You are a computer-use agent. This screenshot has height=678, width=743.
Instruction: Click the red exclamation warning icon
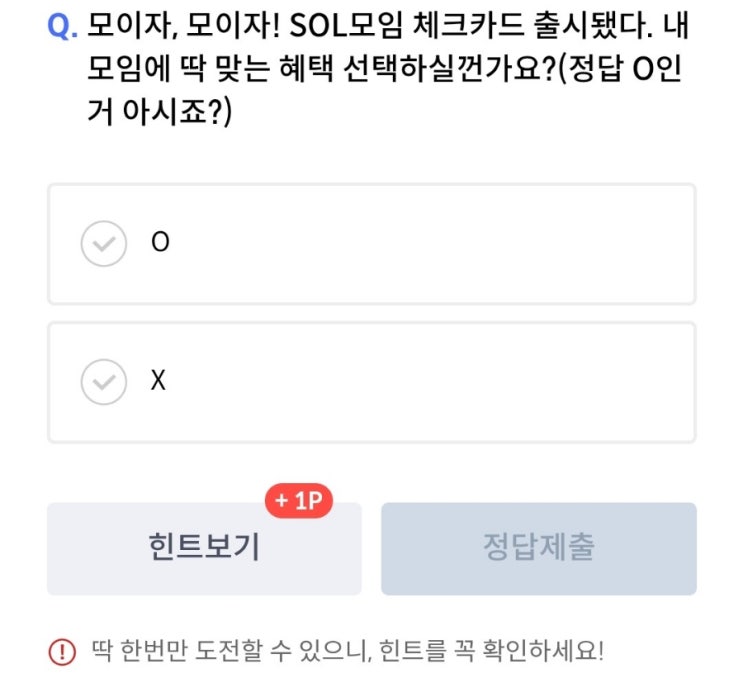coord(62,652)
